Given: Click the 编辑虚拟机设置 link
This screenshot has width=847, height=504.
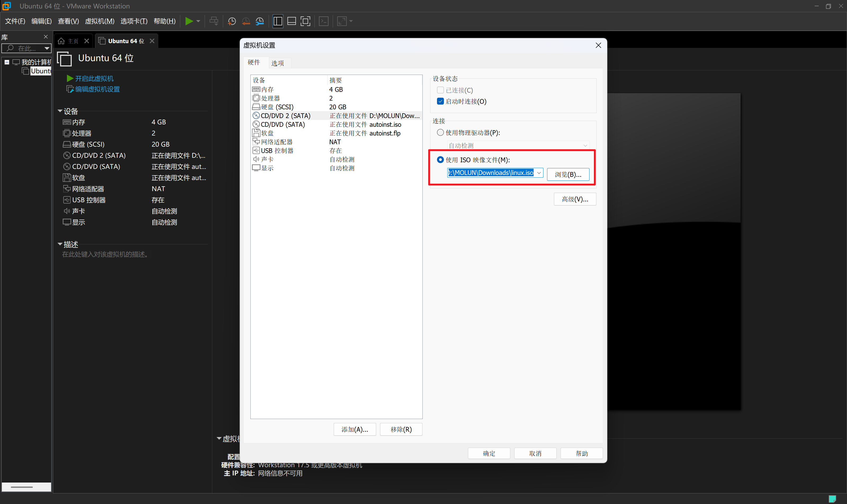Looking at the screenshot, I should pos(97,89).
